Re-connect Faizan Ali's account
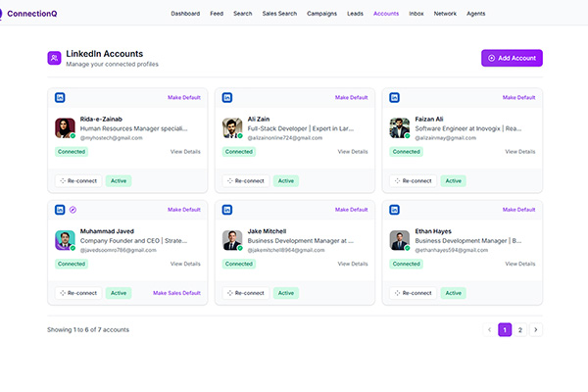 point(413,180)
